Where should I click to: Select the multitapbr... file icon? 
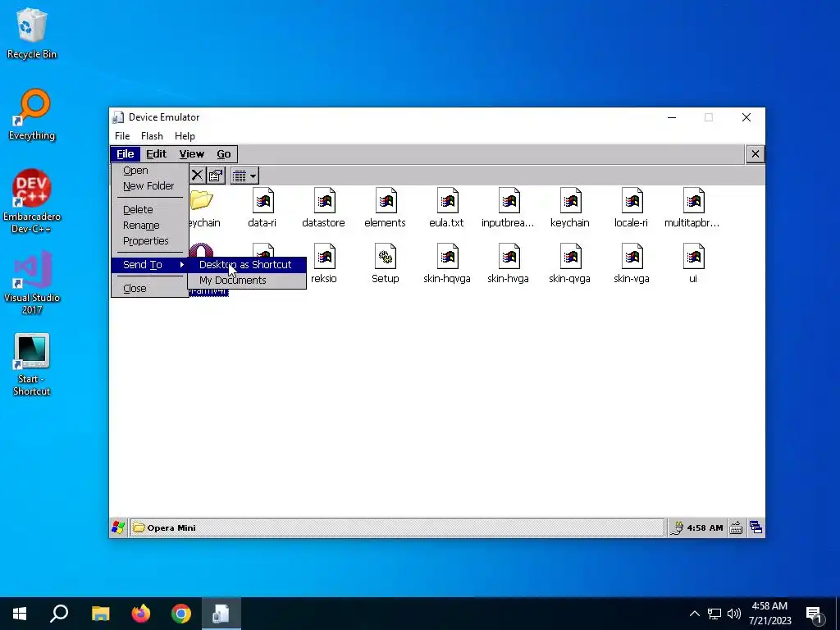pos(694,201)
